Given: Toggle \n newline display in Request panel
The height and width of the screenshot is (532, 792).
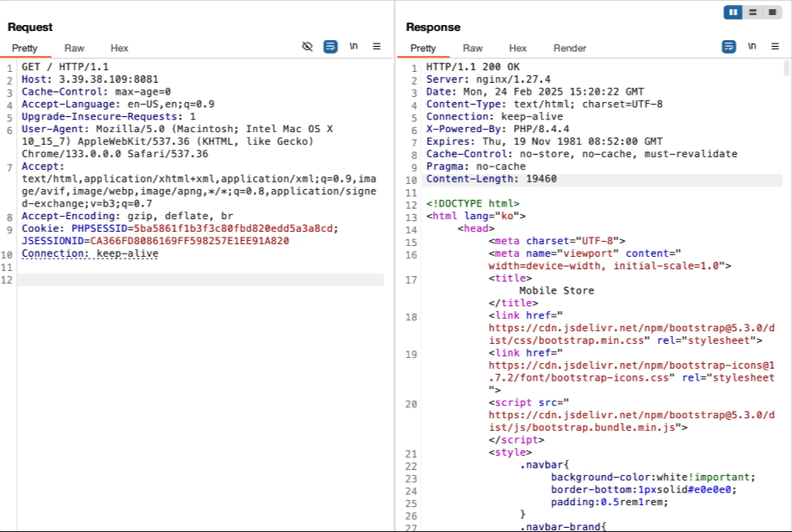Looking at the screenshot, I should click(353, 47).
